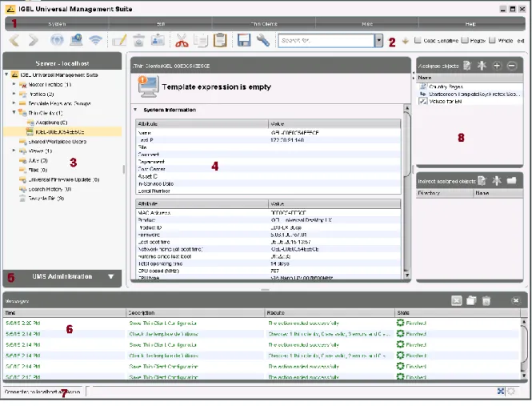Expand the Master Profiles tree node
Viewport: 532px width, 406px height.
14,84
